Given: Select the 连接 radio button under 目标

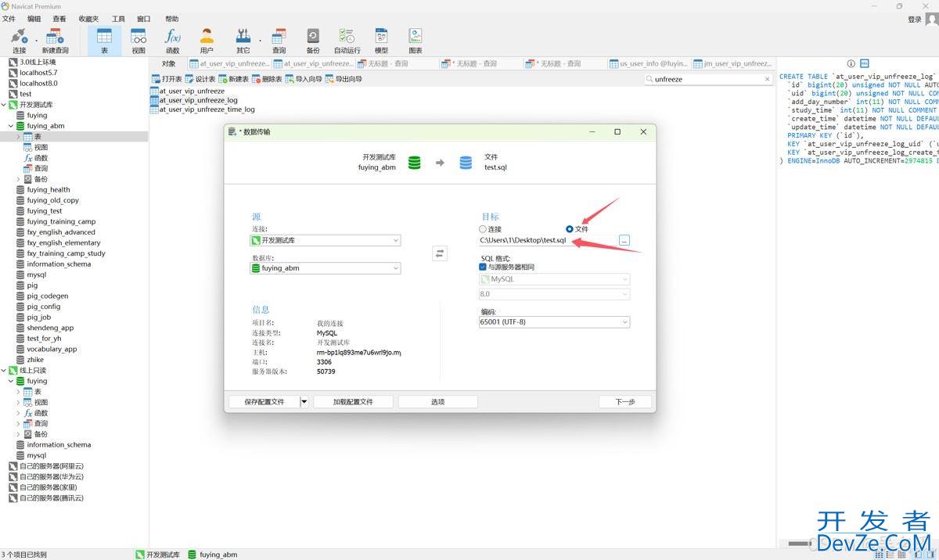Looking at the screenshot, I should pyautogui.click(x=483, y=229).
